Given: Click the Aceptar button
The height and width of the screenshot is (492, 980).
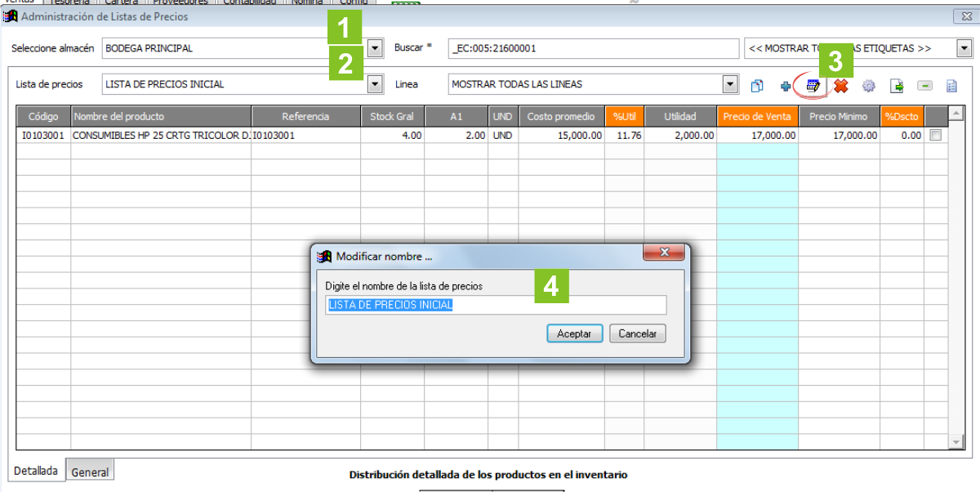Looking at the screenshot, I should pyautogui.click(x=574, y=333).
